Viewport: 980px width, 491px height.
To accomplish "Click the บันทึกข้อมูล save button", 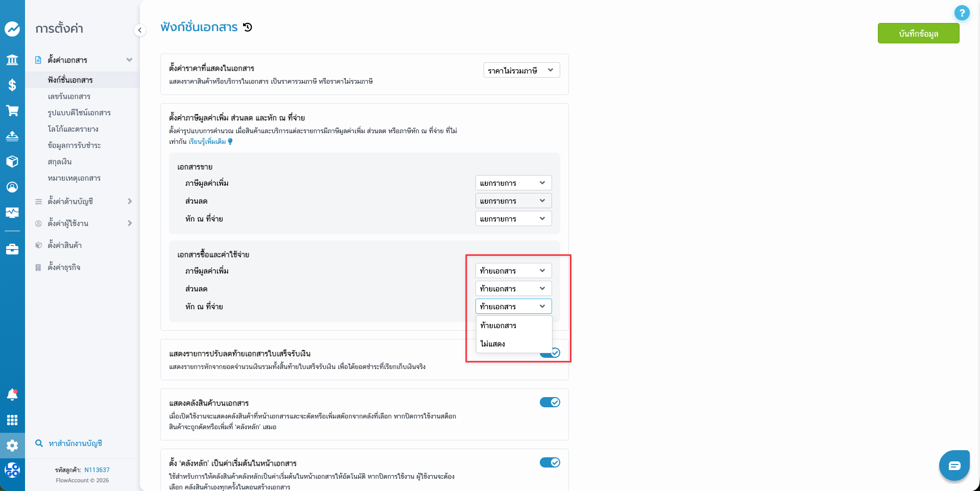I will tap(918, 33).
